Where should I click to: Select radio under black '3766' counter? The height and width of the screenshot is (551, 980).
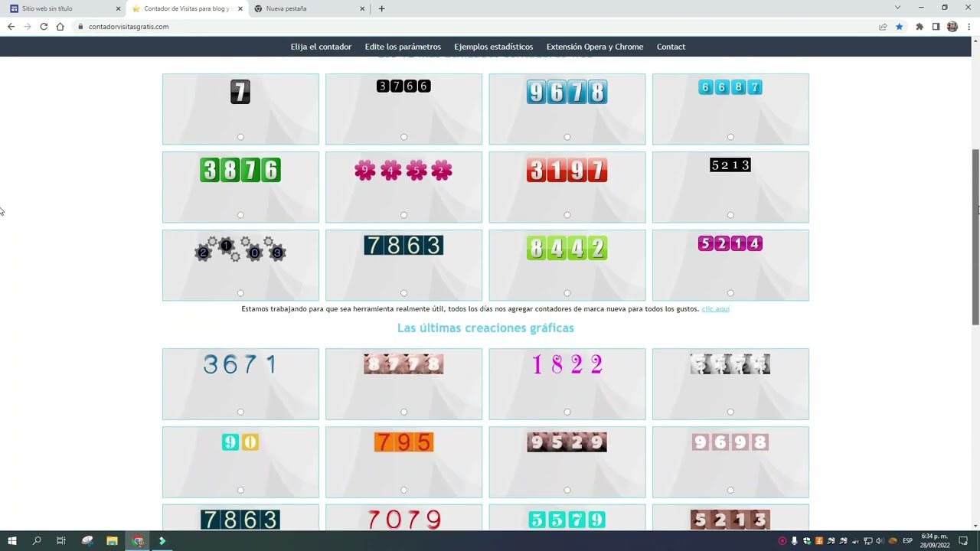[403, 137]
